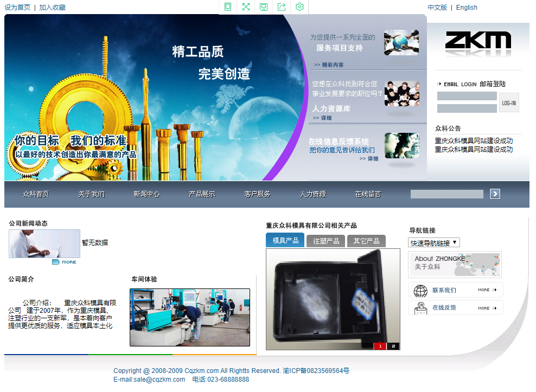Click the 详细 link under 在线信息反馈系统
The height and width of the screenshot is (392, 536).
[369, 158]
